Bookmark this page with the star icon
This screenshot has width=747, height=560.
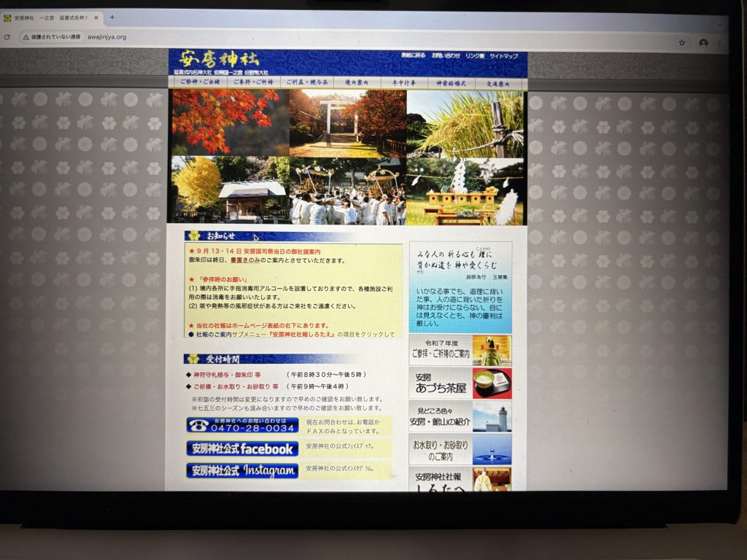681,42
